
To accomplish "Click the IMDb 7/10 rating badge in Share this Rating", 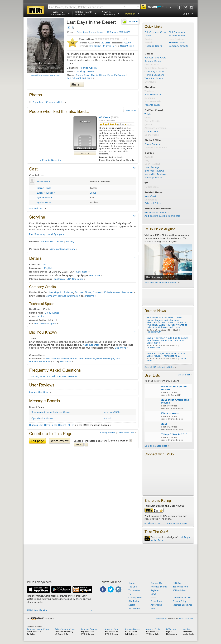I will [x=154, y=511].
